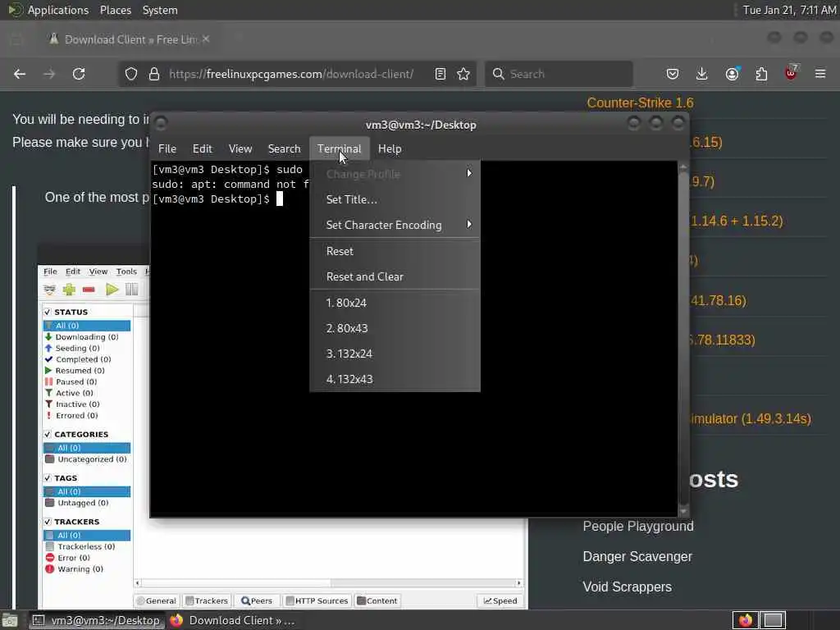This screenshot has height=630, width=840.
Task: Open the terminal Edit menu
Action: click(x=203, y=149)
